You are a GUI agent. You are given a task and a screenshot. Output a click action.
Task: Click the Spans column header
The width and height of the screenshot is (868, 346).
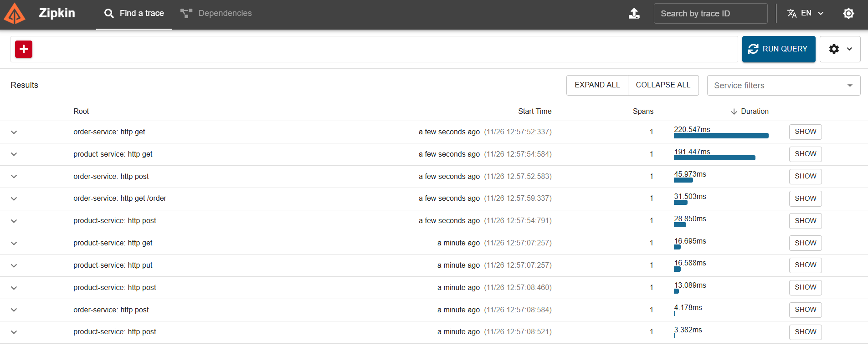pos(643,112)
